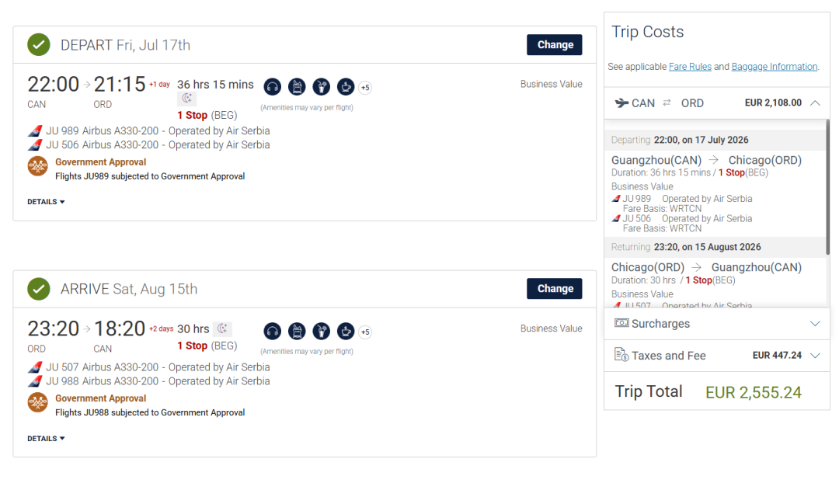The width and height of the screenshot is (839, 504).
Task: Click the snack bag amenity icon on the departing flight
Action: tap(297, 87)
